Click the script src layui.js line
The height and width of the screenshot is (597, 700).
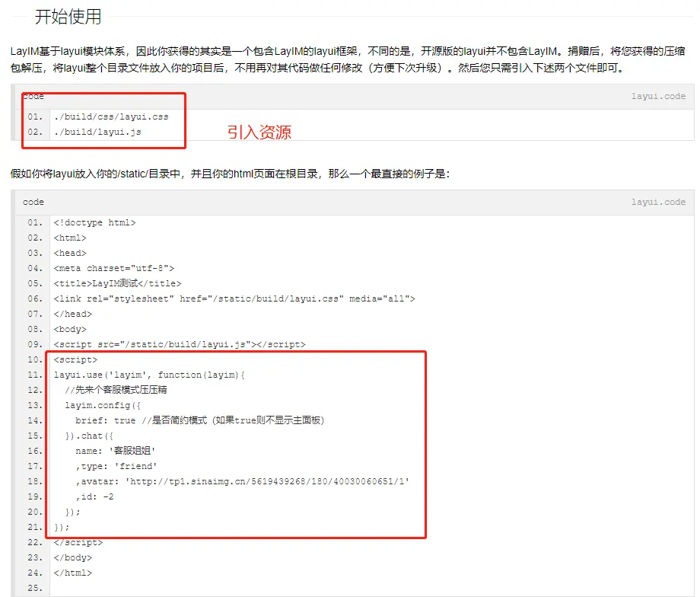tap(180, 344)
